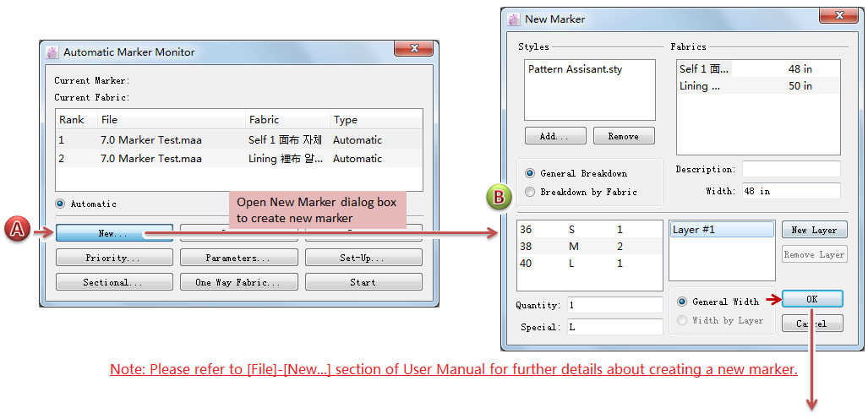Open Parameters... dialog

click(x=237, y=258)
